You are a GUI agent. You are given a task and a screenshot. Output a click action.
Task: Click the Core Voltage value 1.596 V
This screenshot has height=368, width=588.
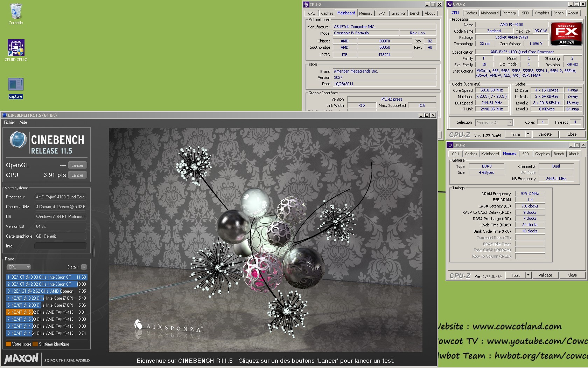[x=535, y=44]
